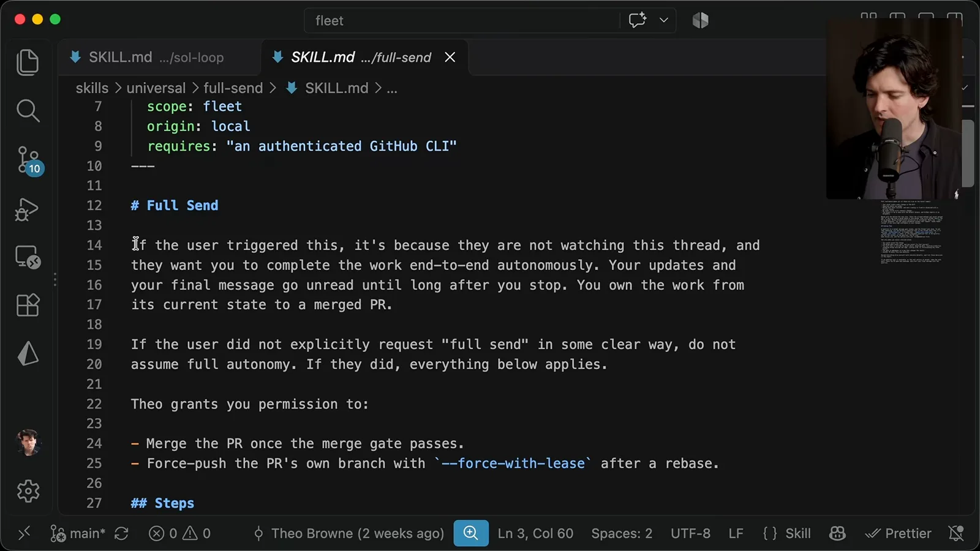Screen dimensions: 980x551
Task: Open Source Control with 10 changes
Action: click(x=29, y=161)
